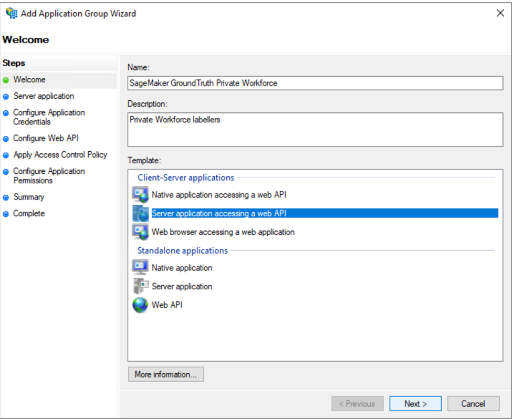Click the Web API globe icon

(x=140, y=305)
